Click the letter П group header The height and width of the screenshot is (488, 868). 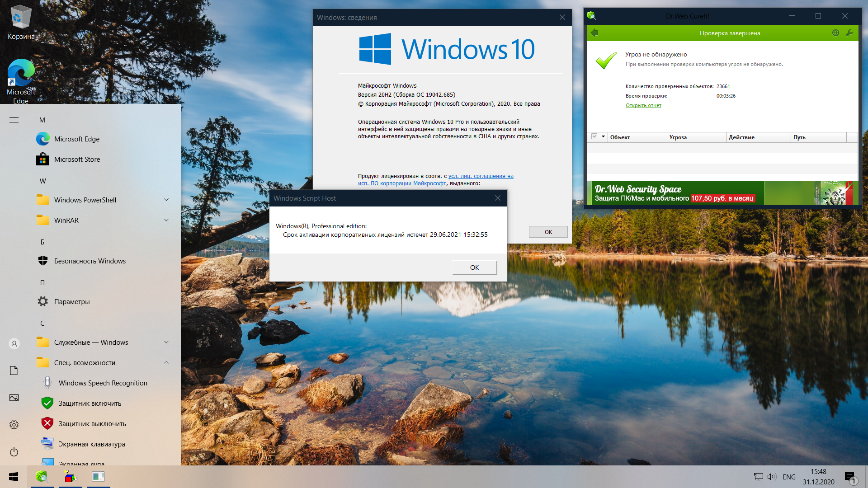(x=42, y=283)
